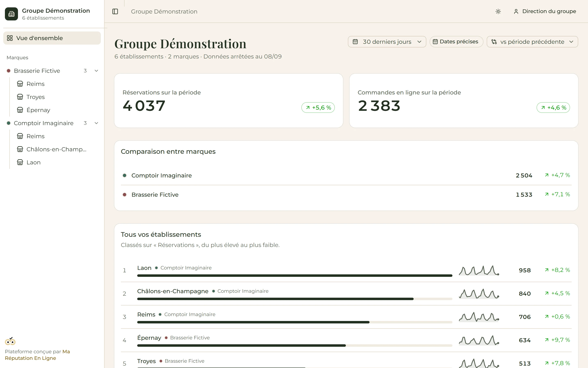Click the green Comptoir Imaginaire sidebar dot
588x368 pixels.
point(9,123)
